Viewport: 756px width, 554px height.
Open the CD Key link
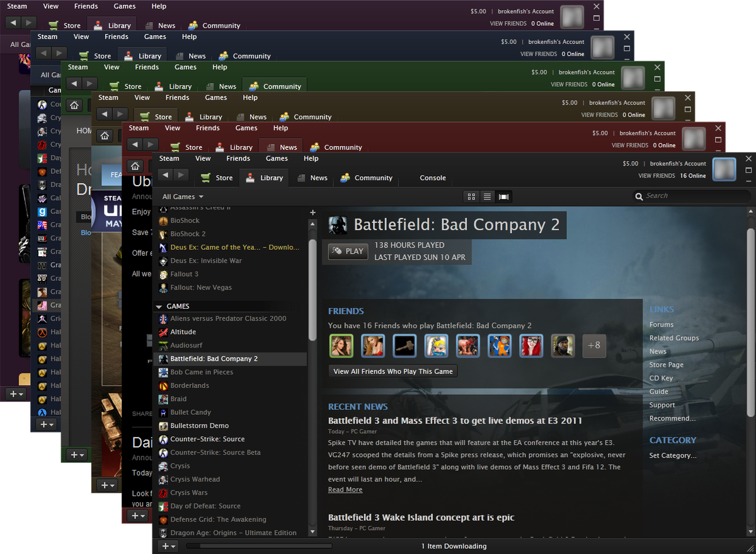(661, 378)
